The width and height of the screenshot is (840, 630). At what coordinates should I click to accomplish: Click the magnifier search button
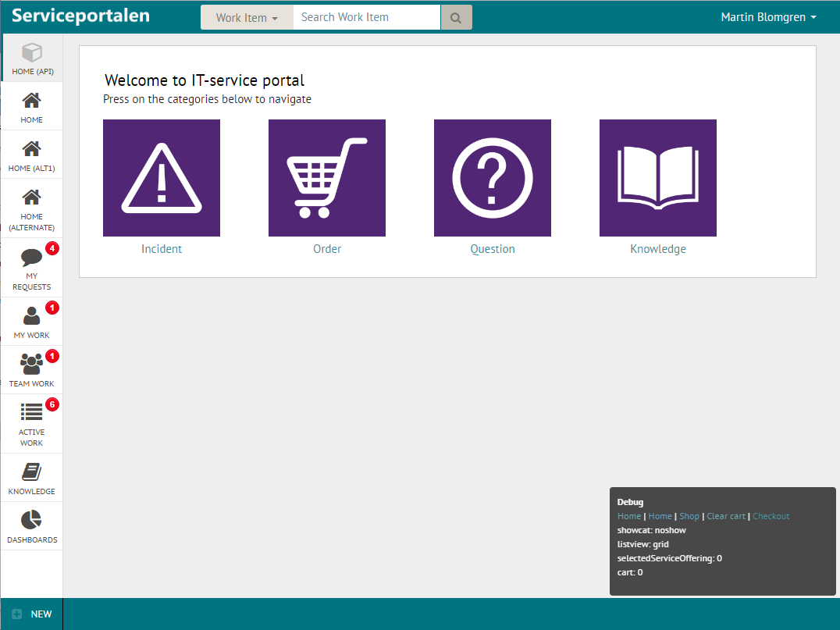pos(456,18)
